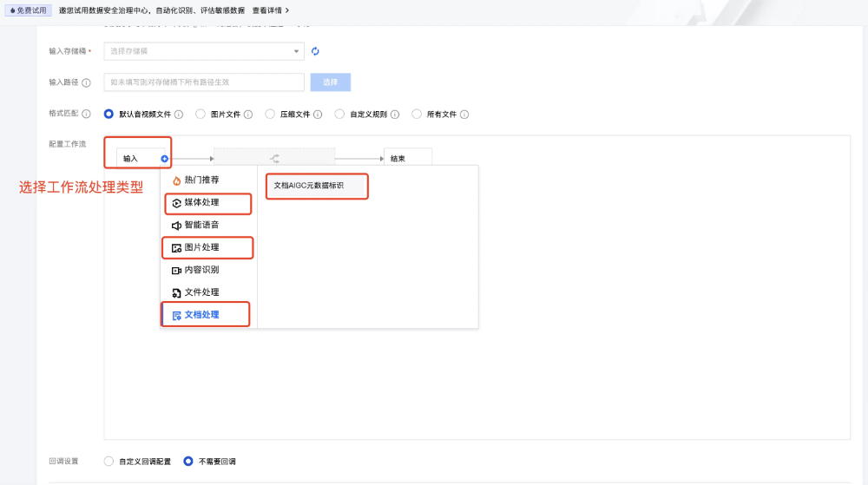Viewport: 868px width, 485px height.
Task: Click the camera icon of 内容识别
Action: [x=176, y=271]
